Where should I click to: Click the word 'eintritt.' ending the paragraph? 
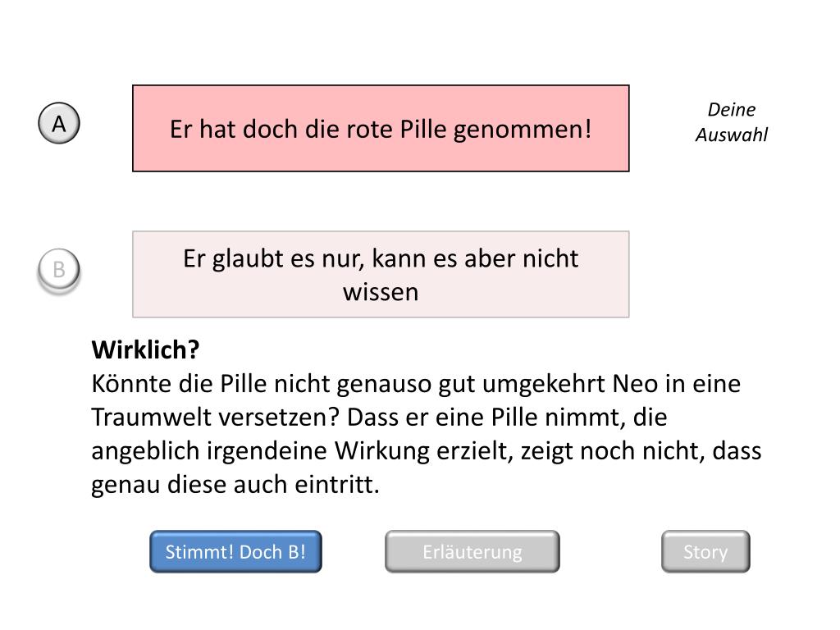(x=337, y=484)
